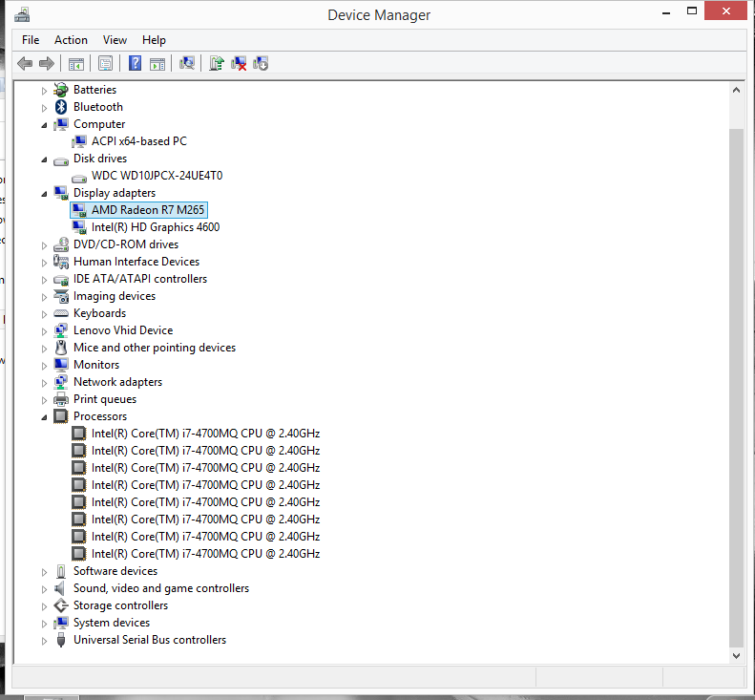Open the Action menu
Screen dimensions: 755x700
click(x=71, y=40)
